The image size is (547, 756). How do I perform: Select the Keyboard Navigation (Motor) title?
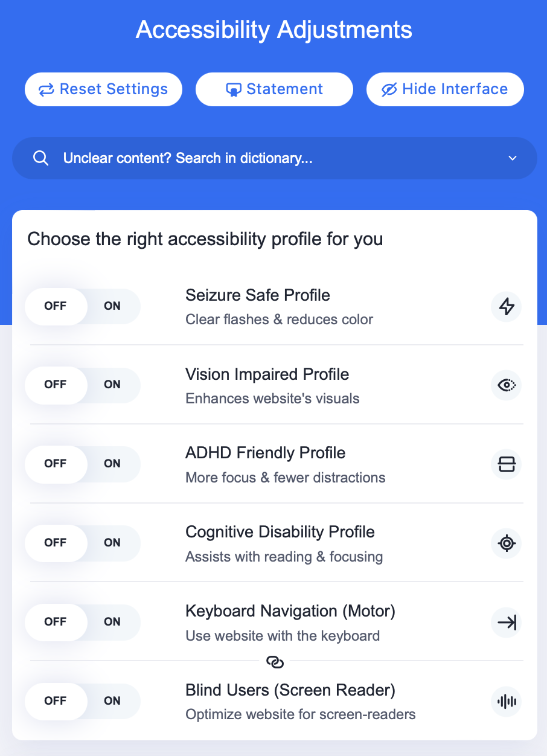point(290,611)
